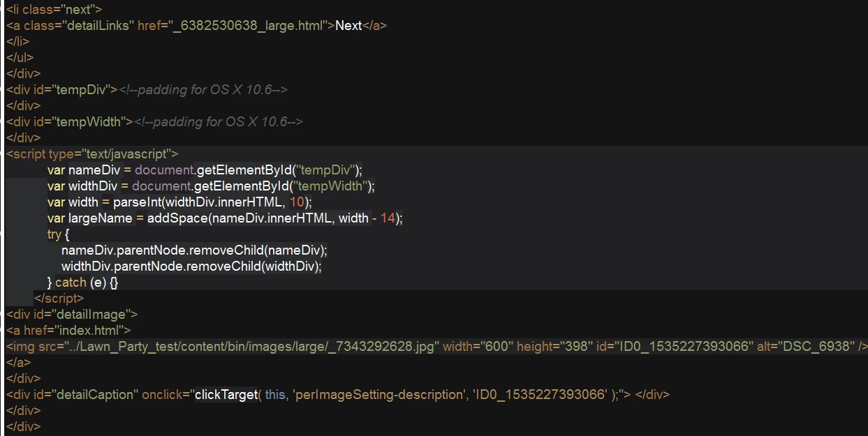Image resolution: width=868 pixels, height=436 pixels.
Task: Click the div id="tempDiv" opening tag
Action: tap(62, 90)
